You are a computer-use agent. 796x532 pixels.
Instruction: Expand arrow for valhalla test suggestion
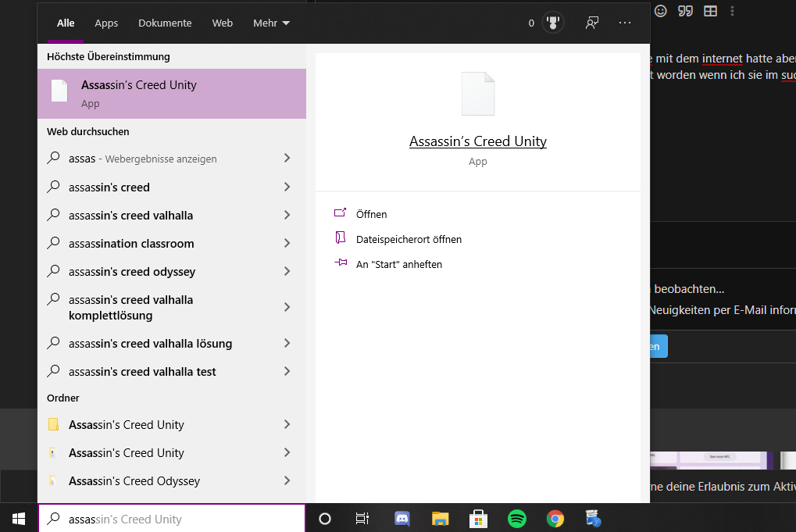coord(287,372)
